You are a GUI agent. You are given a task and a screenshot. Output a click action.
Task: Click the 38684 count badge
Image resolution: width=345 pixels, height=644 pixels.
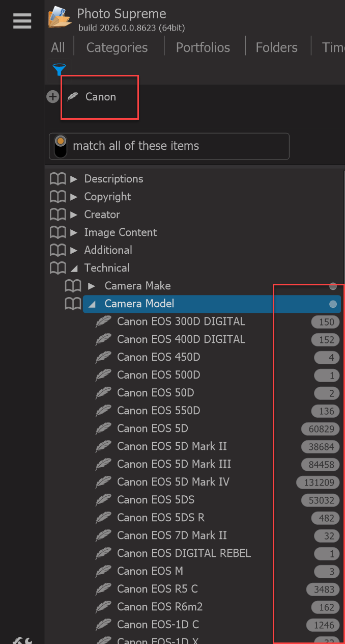coord(321,447)
